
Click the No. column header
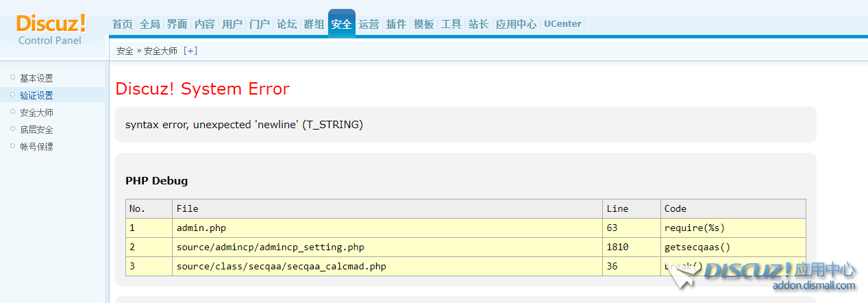(149, 208)
